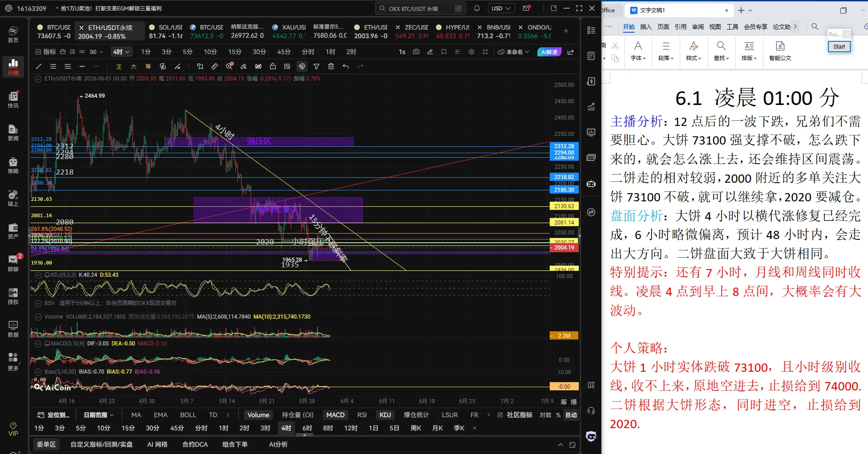Viewport: 868px width, 454px height.
Task: Add a new symbol tab with plus icon
Action: point(566,31)
